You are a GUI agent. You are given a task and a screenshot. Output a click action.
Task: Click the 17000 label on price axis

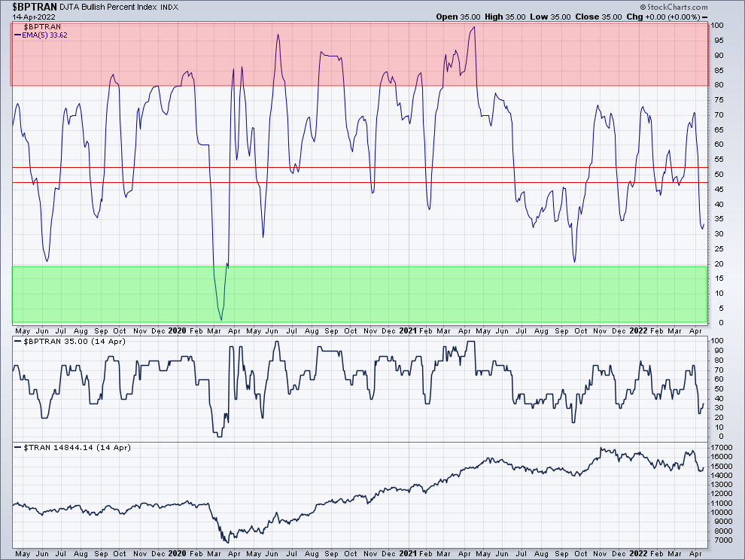[722, 447]
